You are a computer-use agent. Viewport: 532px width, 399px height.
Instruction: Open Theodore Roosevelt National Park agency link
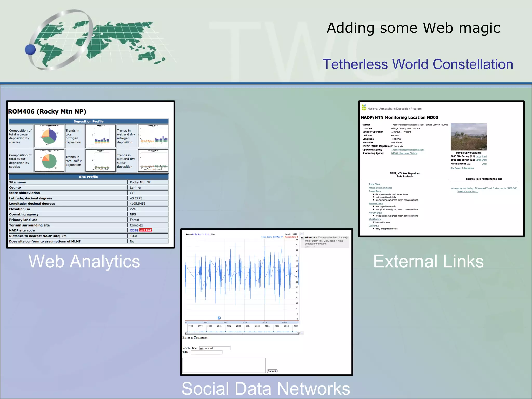(408, 150)
